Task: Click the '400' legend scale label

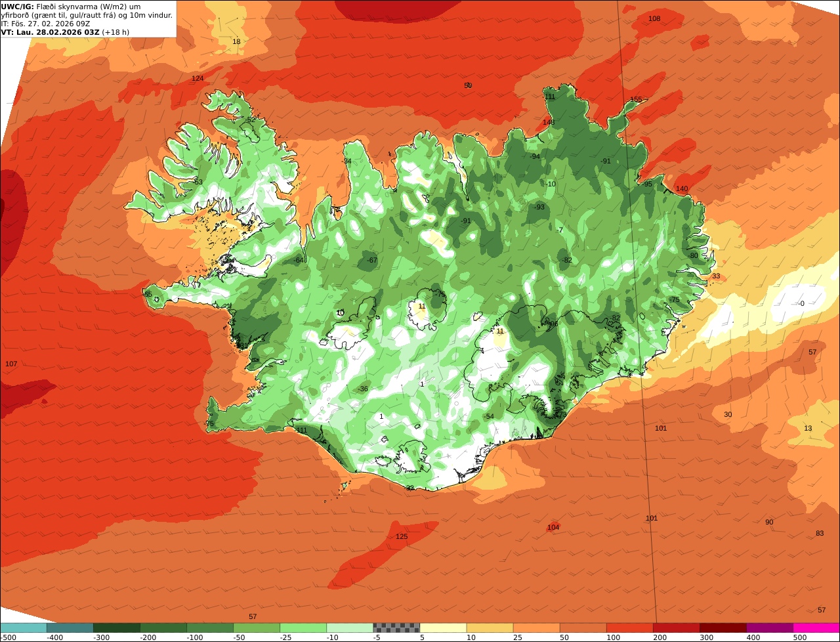Action: tap(753, 637)
